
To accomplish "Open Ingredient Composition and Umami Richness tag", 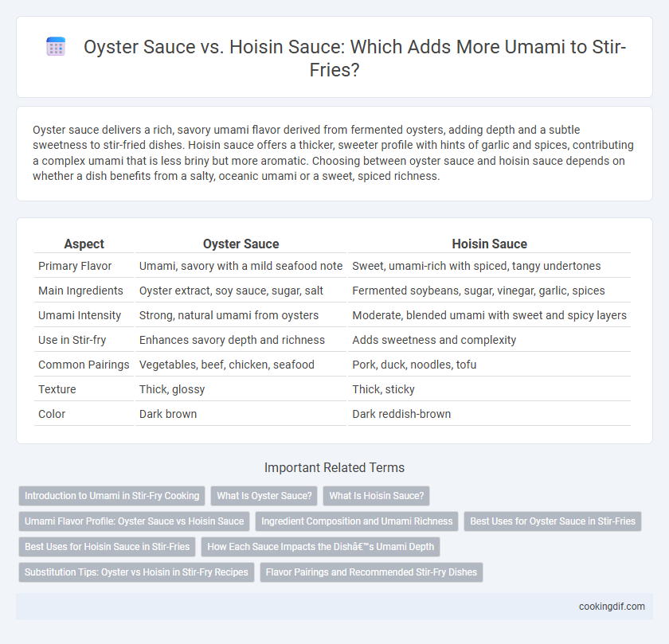I will coord(357,521).
